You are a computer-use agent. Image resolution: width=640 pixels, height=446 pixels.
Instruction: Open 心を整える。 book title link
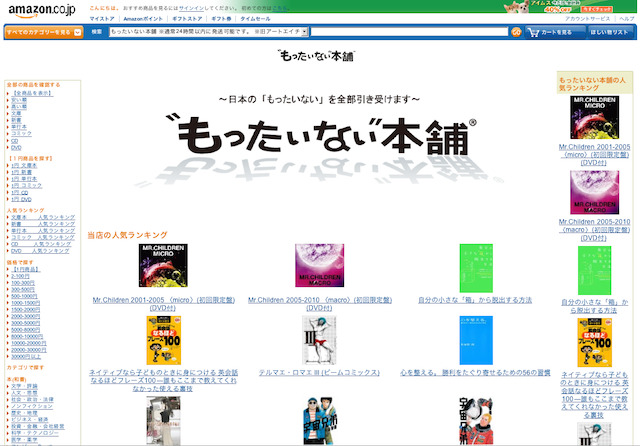coord(476,373)
